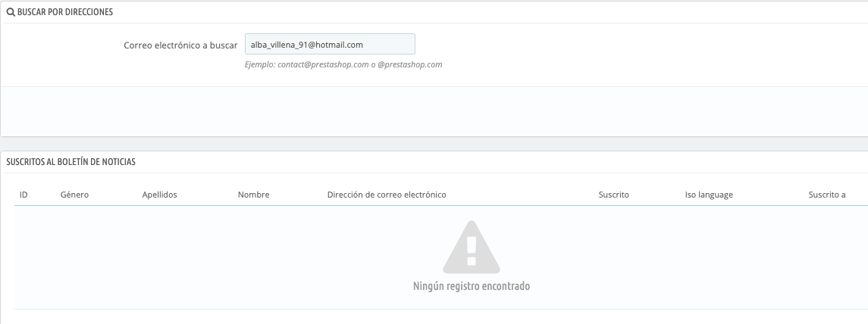
Task: Click the ID column header
Action: click(24, 195)
